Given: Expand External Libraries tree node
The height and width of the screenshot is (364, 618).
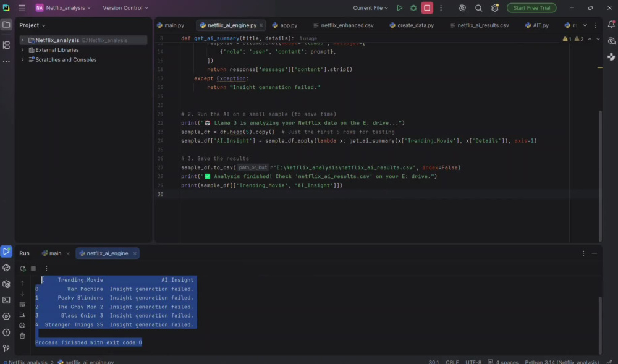Looking at the screenshot, I should pos(22,50).
